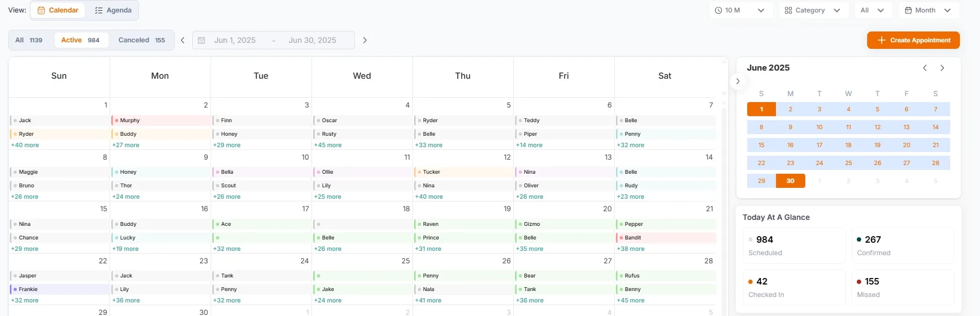Select June 17 in mini calendar

819,145
